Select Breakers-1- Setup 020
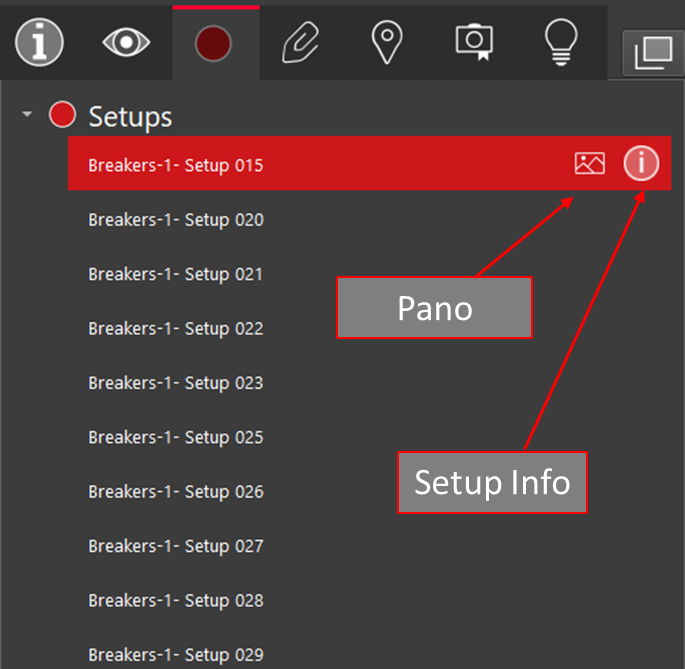685x669 pixels. tap(176, 220)
